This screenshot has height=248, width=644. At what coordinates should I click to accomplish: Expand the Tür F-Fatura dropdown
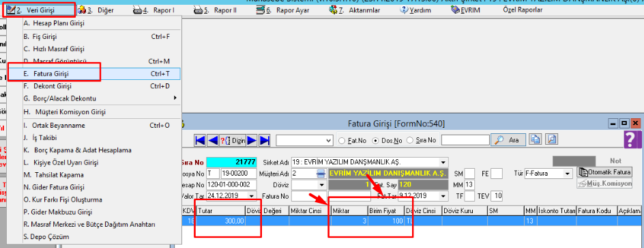[x=568, y=174]
